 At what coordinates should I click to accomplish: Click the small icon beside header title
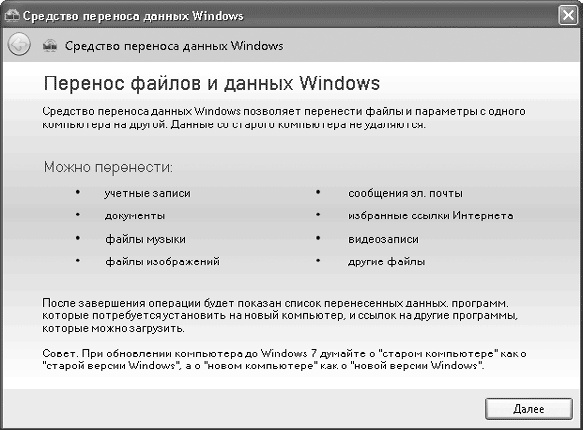tap(50, 46)
